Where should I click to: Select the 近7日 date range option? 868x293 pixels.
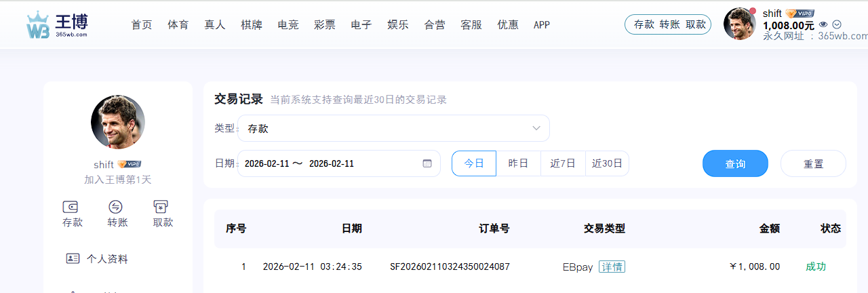point(563,163)
